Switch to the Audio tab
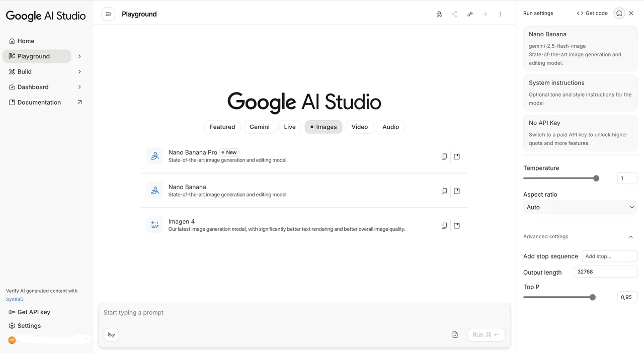Screen dimensions: 644x353 (x=391, y=127)
